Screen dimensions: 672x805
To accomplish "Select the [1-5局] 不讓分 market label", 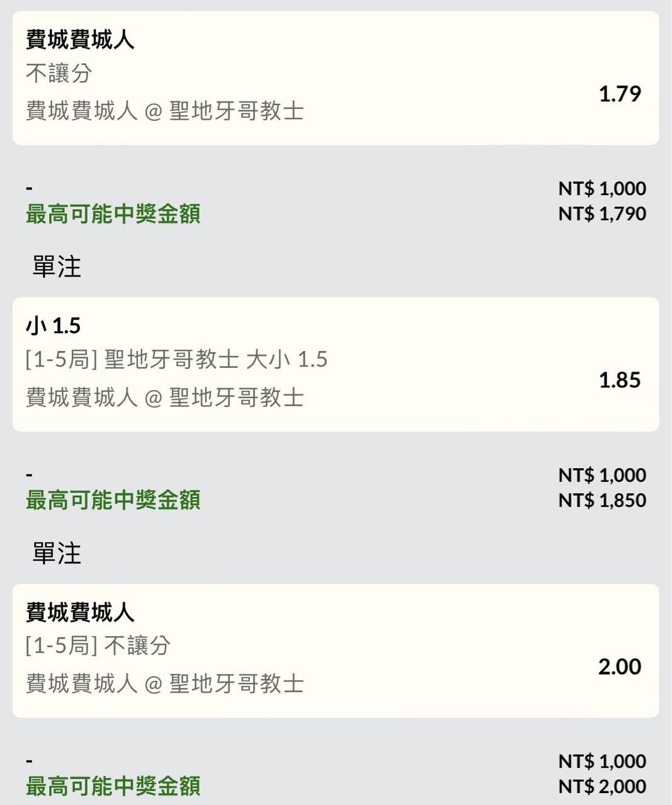I will (x=98, y=646).
